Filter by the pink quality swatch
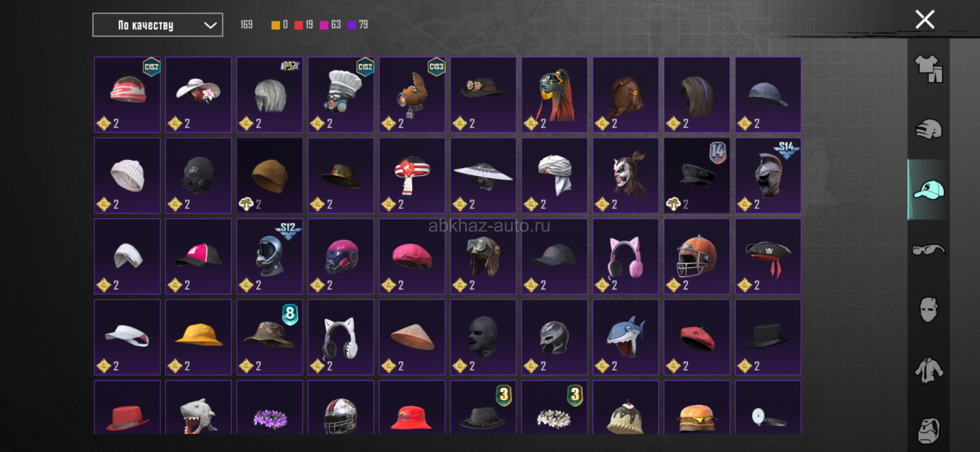The width and height of the screenshot is (980, 452). pyautogui.click(x=324, y=25)
